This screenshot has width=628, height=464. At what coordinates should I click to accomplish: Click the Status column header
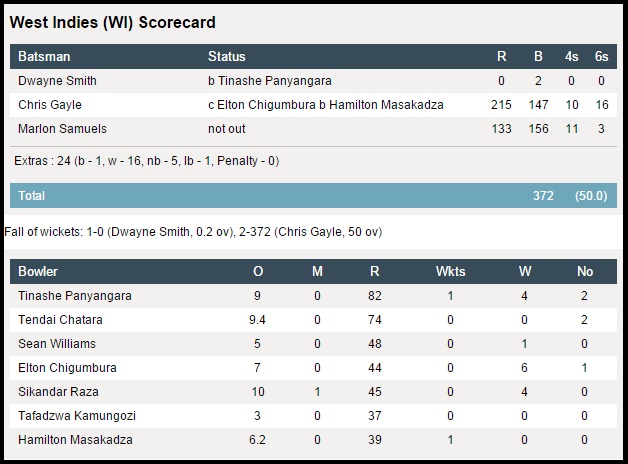click(227, 56)
